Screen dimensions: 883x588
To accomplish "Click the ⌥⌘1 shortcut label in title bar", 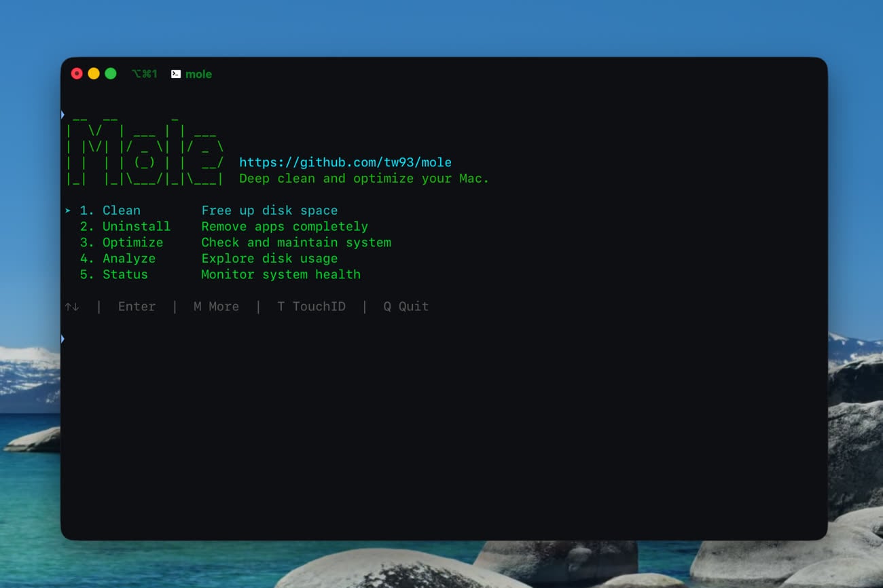I will click(x=145, y=74).
